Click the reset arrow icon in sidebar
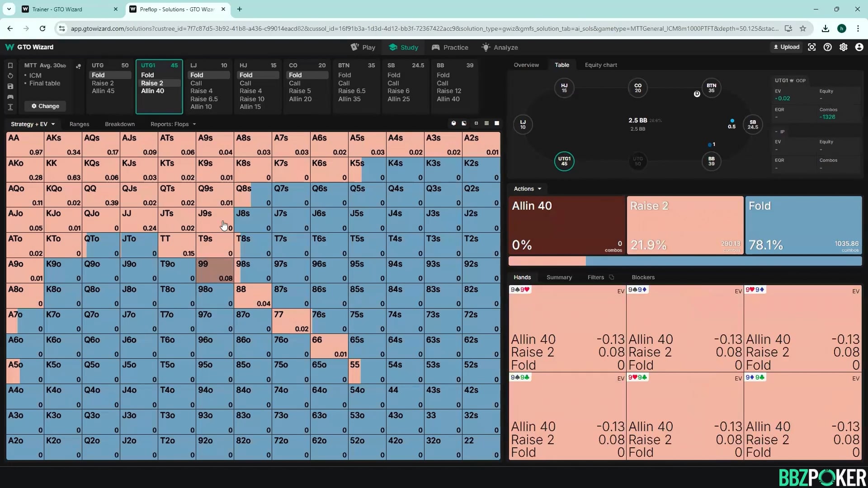868x488 pixels. (10, 76)
